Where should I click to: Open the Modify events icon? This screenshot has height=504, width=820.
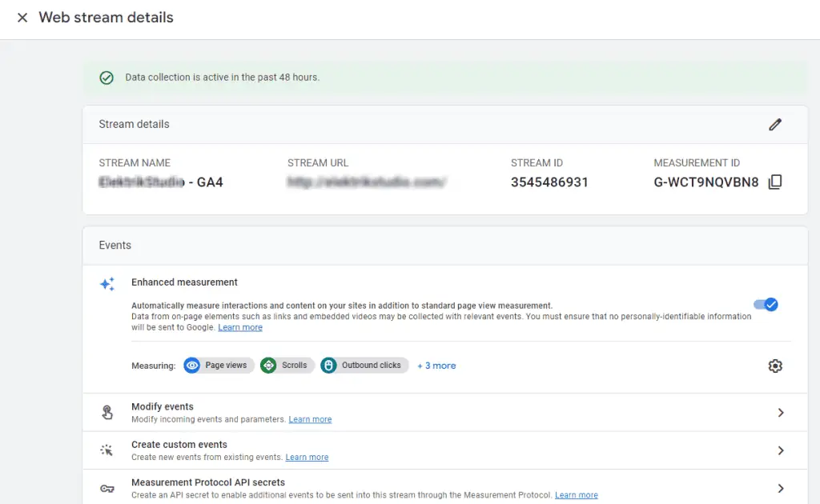(x=107, y=412)
